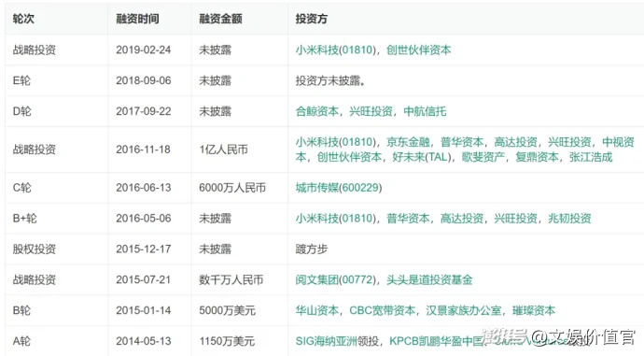Select the 1150万美元 amount cell
This screenshot has height=356, width=644.
tap(227, 341)
